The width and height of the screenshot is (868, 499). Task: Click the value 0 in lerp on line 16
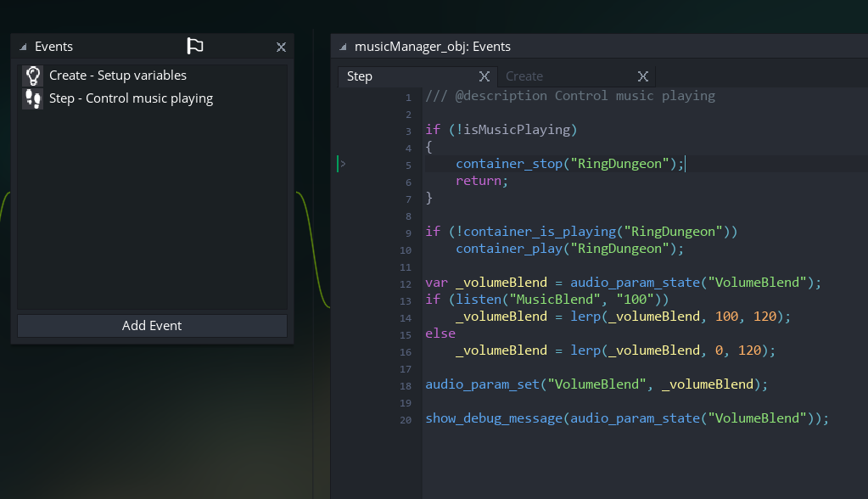[719, 350]
